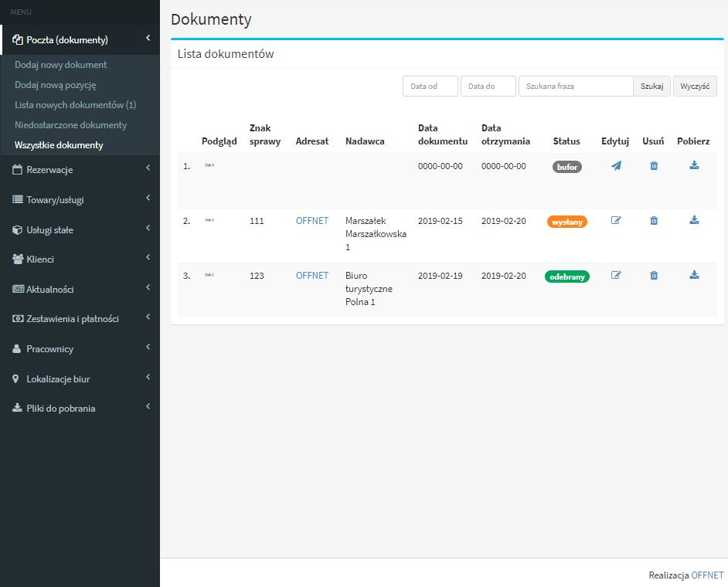
Task: Download the bufor document in row 1
Action: point(694,165)
